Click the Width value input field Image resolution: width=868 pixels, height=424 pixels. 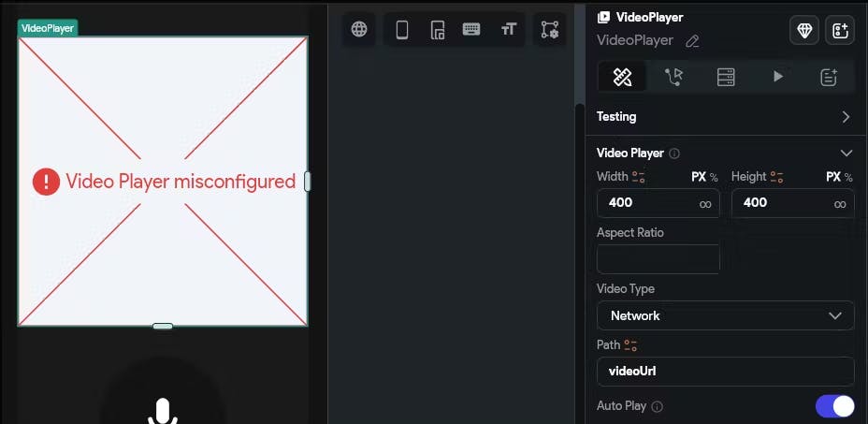[x=658, y=203]
